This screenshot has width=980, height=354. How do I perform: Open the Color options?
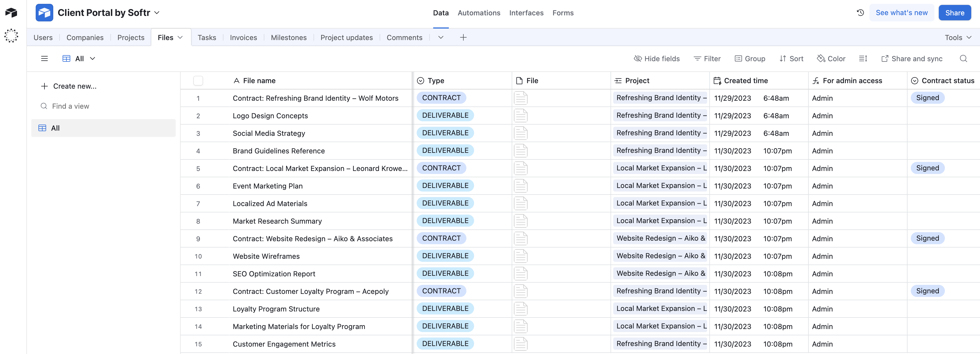(x=831, y=58)
